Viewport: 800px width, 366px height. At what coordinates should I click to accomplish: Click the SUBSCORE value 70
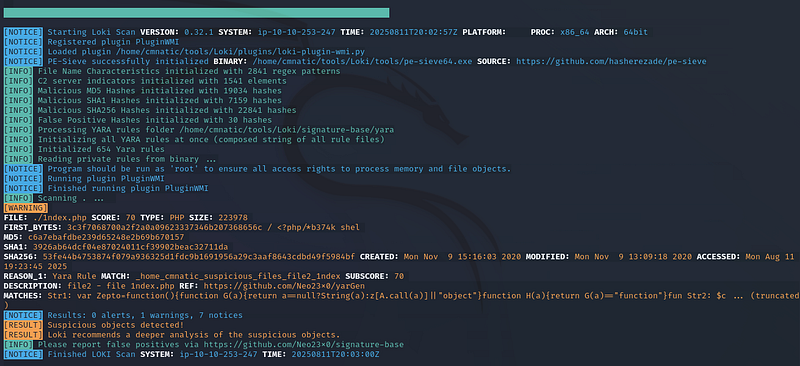(x=399, y=276)
